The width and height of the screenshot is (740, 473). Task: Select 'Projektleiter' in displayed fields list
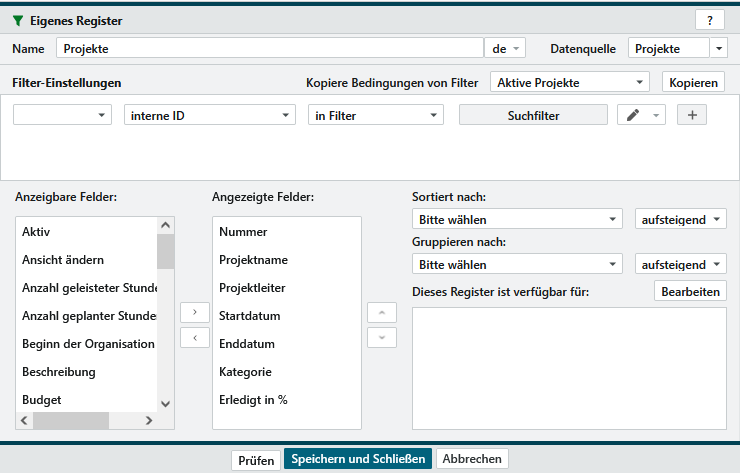coord(252,287)
